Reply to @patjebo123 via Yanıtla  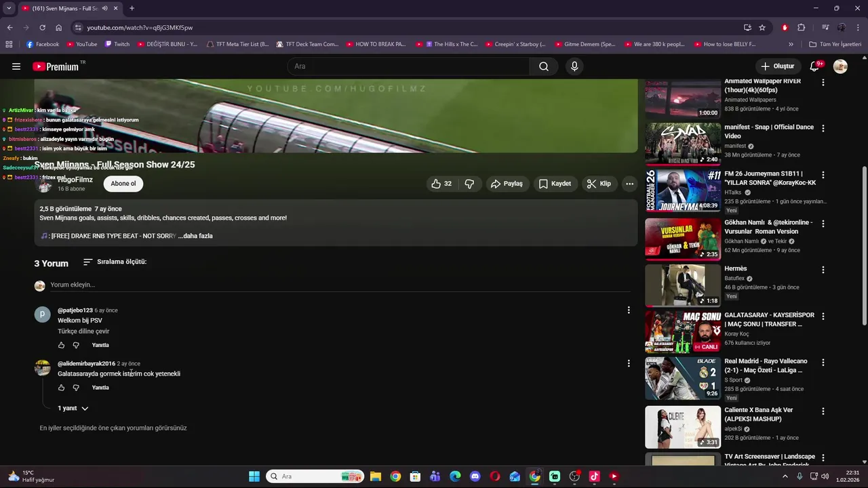(x=100, y=346)
